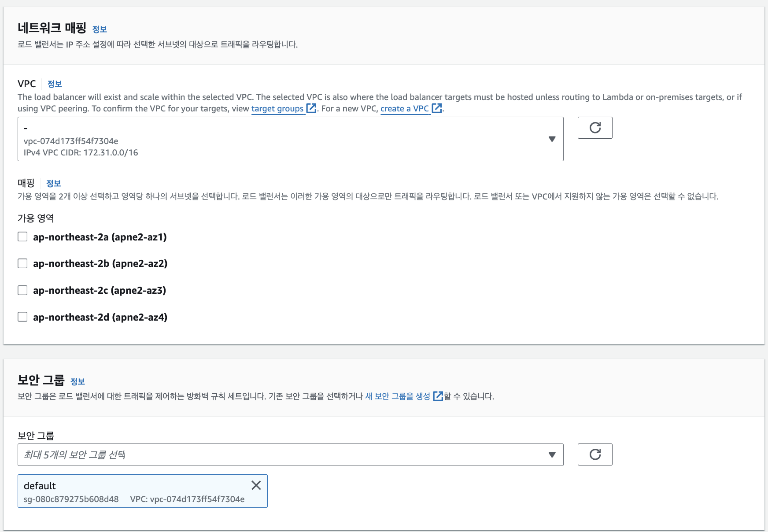
Task: Follow the create a VPC link
Action: pyautogui.click(x=405, y=108)
